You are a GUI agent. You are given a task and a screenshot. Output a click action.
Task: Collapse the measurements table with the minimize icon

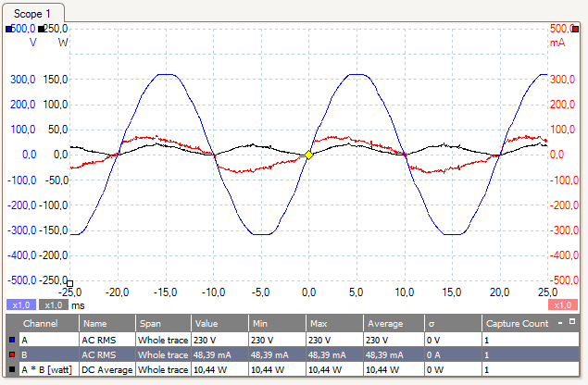[x=558, y=323]
